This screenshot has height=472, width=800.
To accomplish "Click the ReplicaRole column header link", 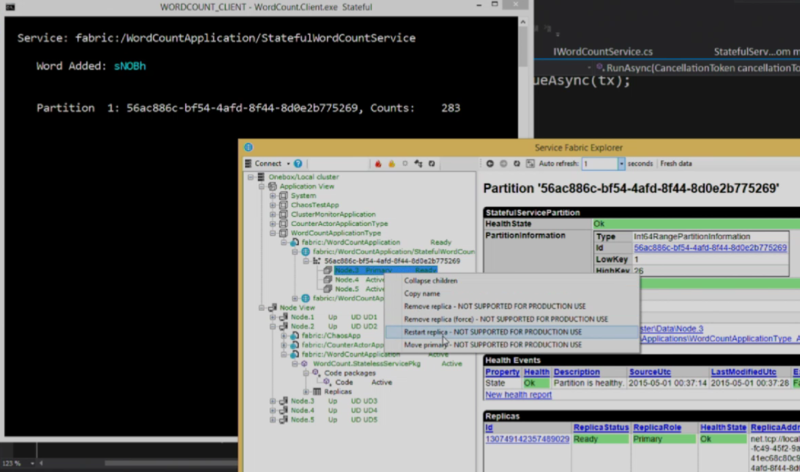I will [x=657, y=427].
